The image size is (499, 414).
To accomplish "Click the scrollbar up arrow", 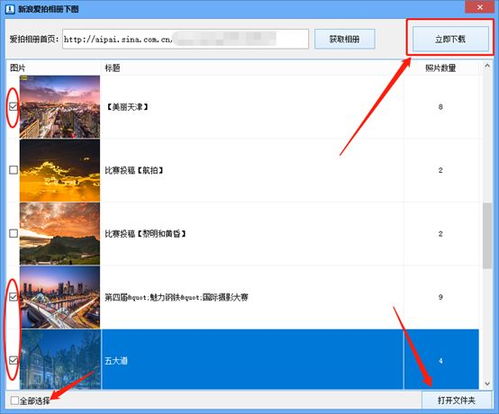I will [487, 66].
